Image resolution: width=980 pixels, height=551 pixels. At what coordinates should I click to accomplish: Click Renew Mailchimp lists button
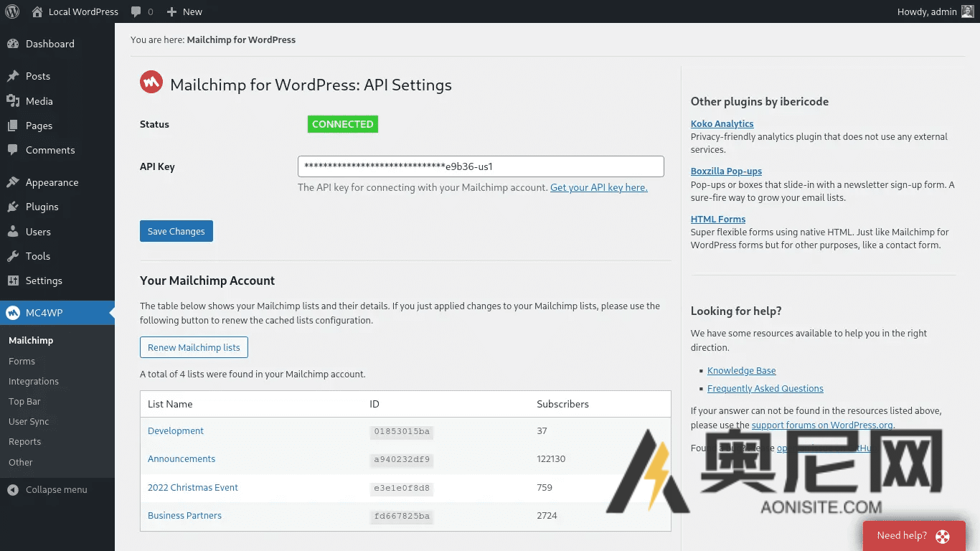(194, 347)
